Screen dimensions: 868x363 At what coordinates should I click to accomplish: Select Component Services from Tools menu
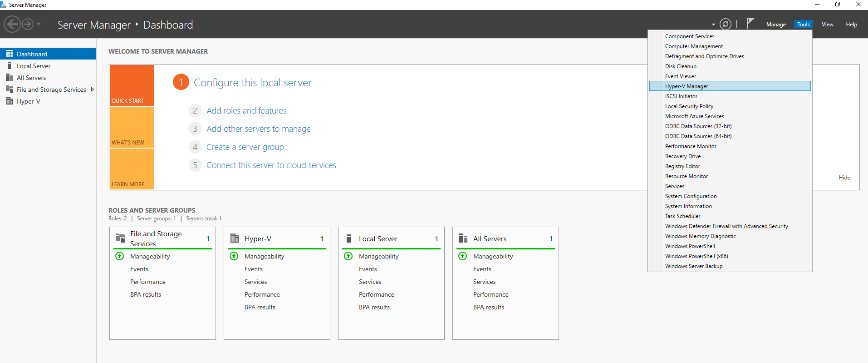730,36
